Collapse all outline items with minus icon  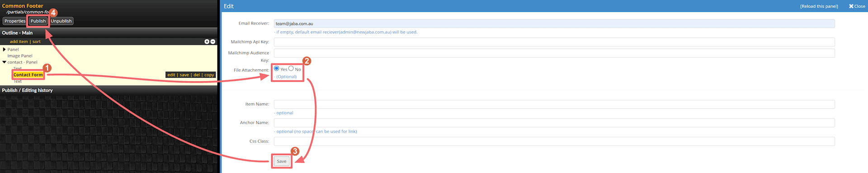click(x=213, y=42)
